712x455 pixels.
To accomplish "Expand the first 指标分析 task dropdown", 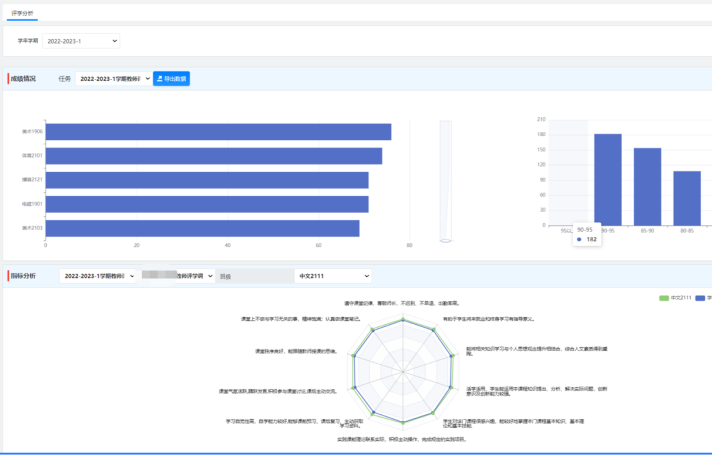I will pos(98,276).
